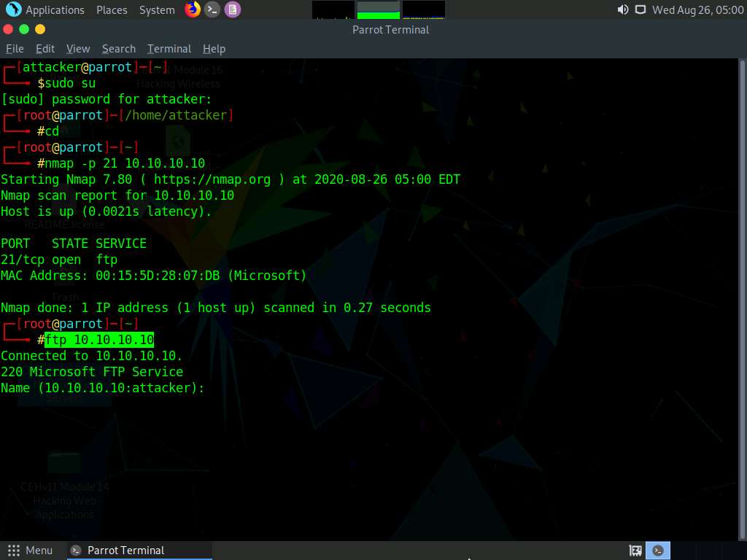Viewport: 747px width, 560px height.
Task: Click the terminal vertical scrollbar
Action: (x=742, y=299)
